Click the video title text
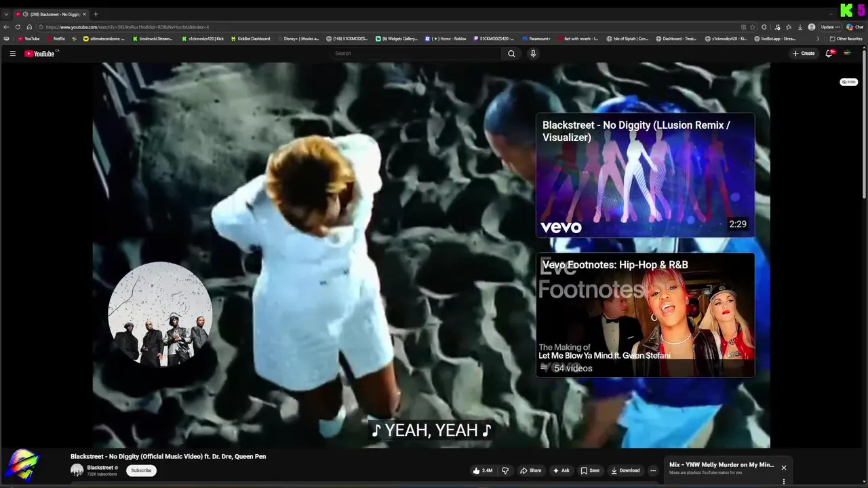This screenshot has width=868, height=488. click(x=168, y=457)
